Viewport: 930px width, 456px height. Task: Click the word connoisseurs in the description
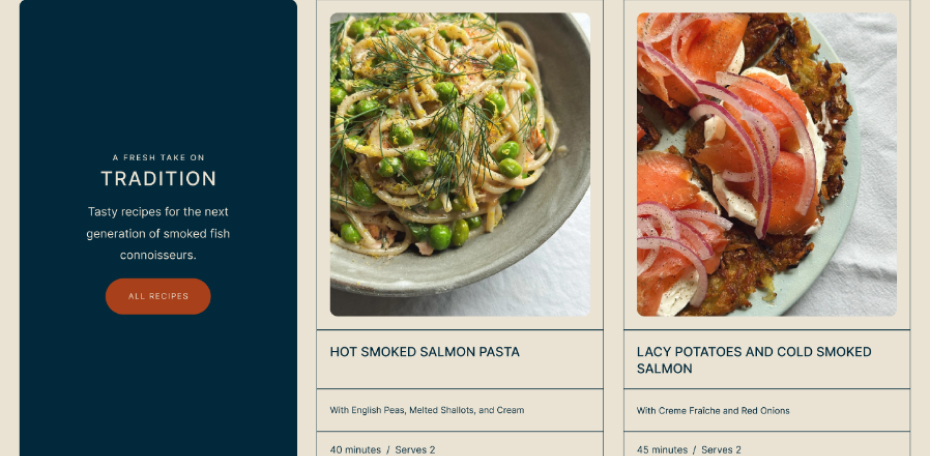click(158, 255)
